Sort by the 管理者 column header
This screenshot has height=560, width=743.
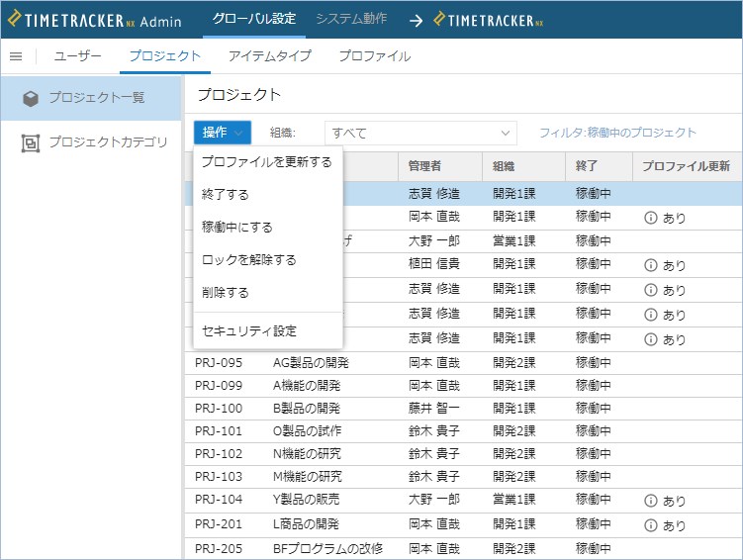click(425, 167)
